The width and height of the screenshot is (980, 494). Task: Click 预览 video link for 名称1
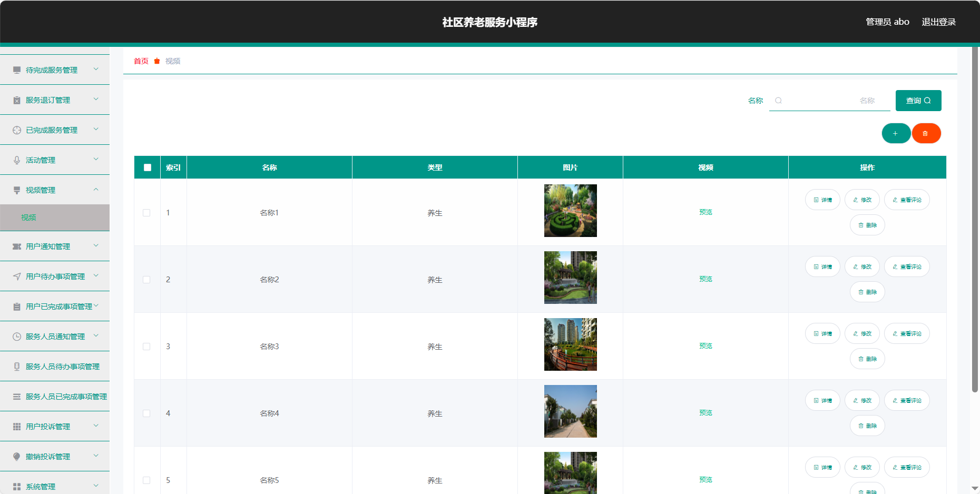coord(705,212)
